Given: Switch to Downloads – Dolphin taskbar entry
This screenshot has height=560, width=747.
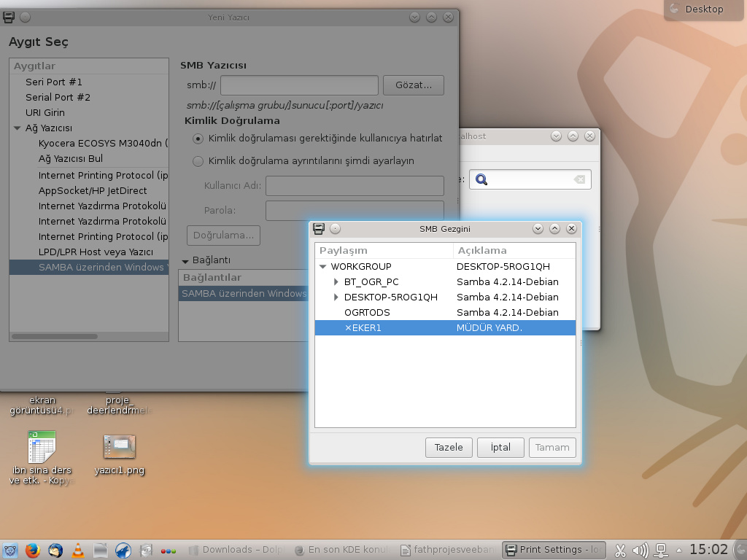Looking at the screenshot, I should 237,550.
